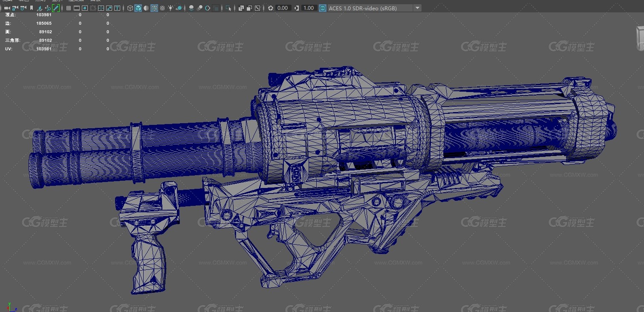The image size is (644, 312).
Task: Click the Gamma icon
Action: point(296,8)
